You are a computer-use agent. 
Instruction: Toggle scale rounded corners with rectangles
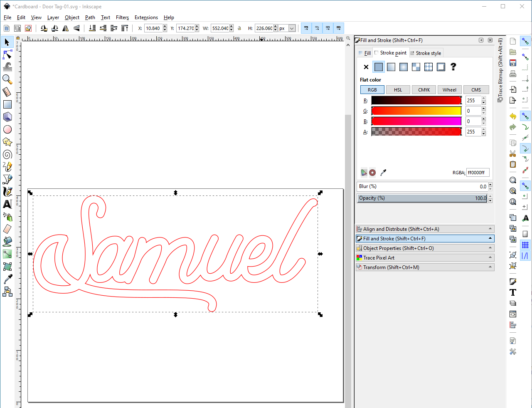pyautogui.click(x=317, y=28)
